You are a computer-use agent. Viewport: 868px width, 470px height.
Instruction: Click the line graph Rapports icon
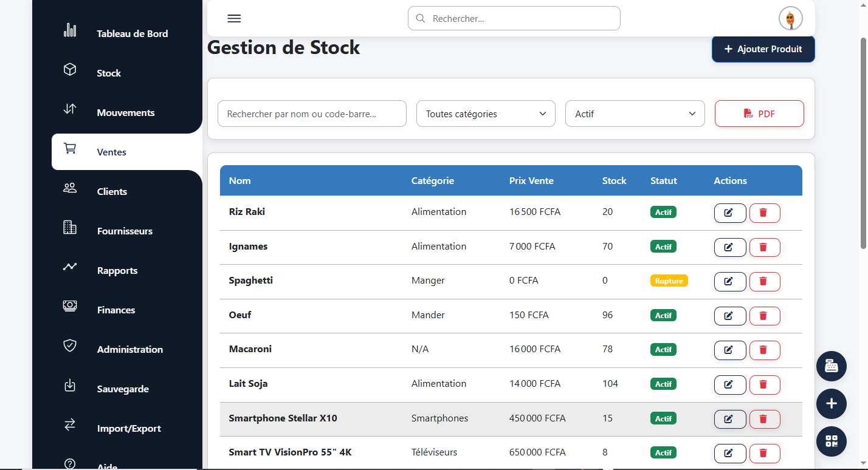(70, 267)
